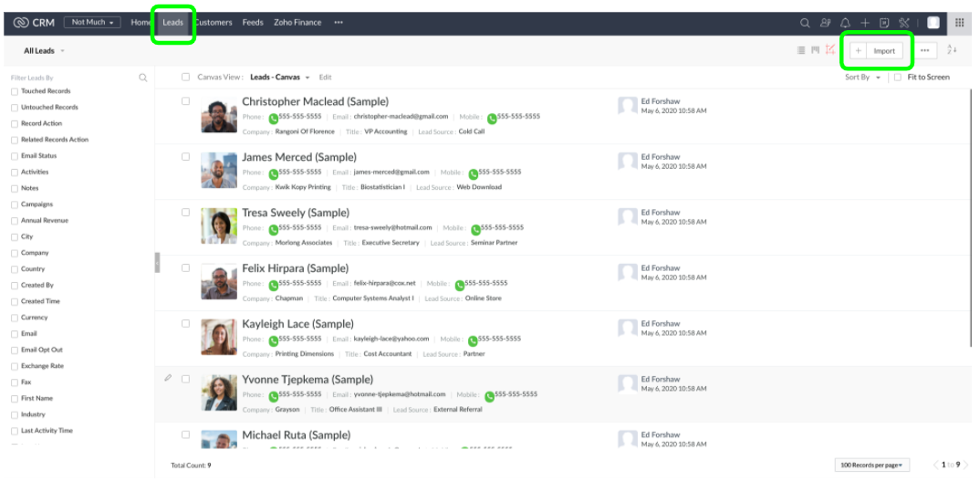Viewport: 980px width, 492px height.
Task: Click Yvonne Tjepkema's green phone call icon
Action: click(273, 396)
